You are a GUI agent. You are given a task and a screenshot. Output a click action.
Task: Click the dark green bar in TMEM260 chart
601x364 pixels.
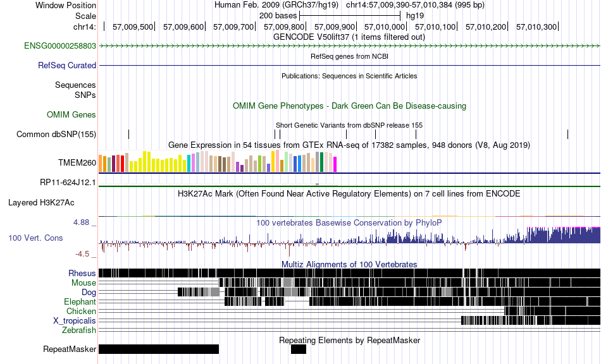321,162
